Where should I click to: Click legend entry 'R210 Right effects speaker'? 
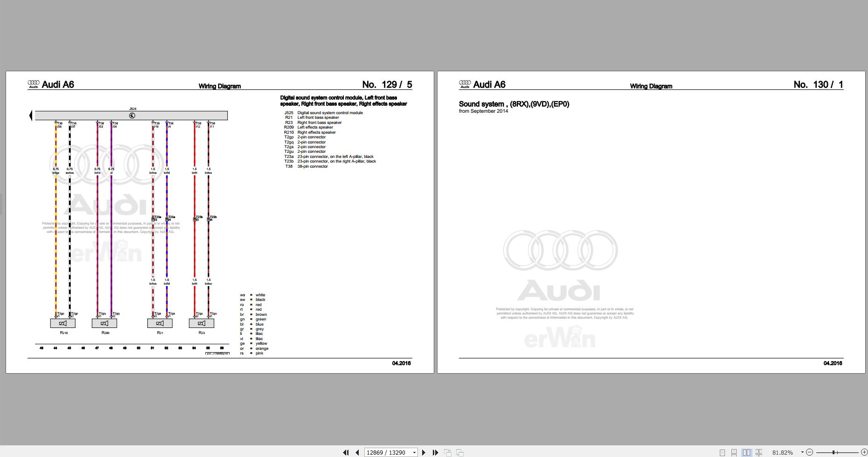point(310,132)
